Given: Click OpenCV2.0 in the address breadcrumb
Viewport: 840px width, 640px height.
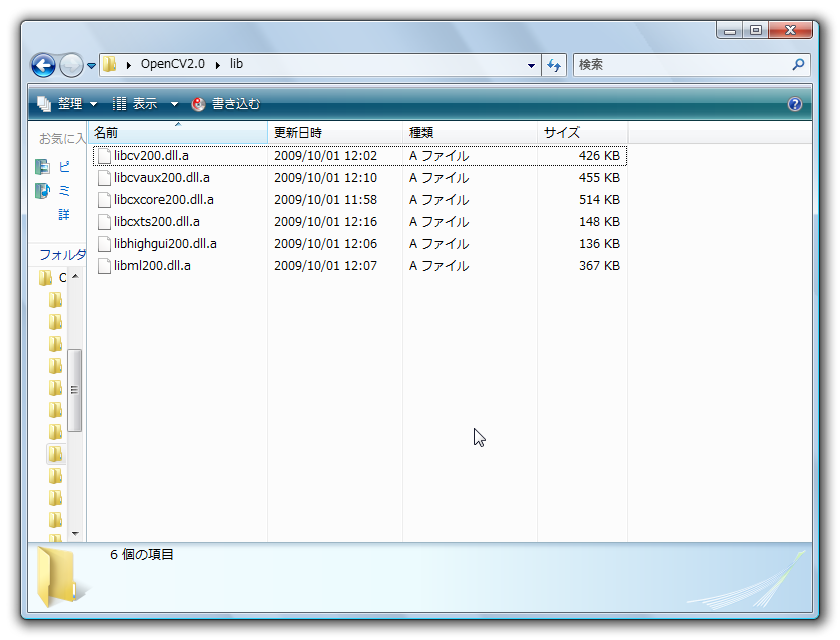Looking at the screenshot, I should 172,64.
